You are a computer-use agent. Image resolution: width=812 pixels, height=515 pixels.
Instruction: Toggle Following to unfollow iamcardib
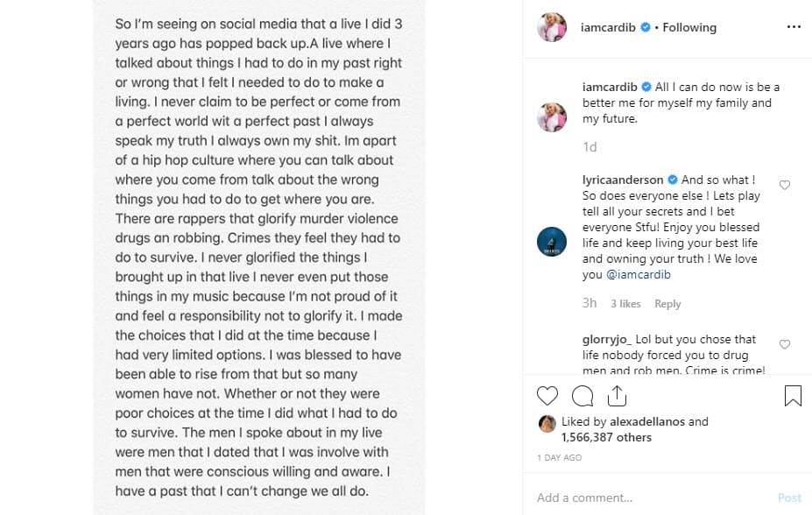[688, 27]
